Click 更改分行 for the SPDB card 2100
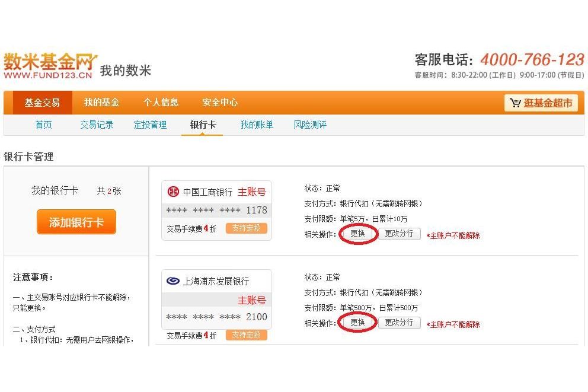The width and height of the screenshot is (588, 392). [x=399, y=322]
